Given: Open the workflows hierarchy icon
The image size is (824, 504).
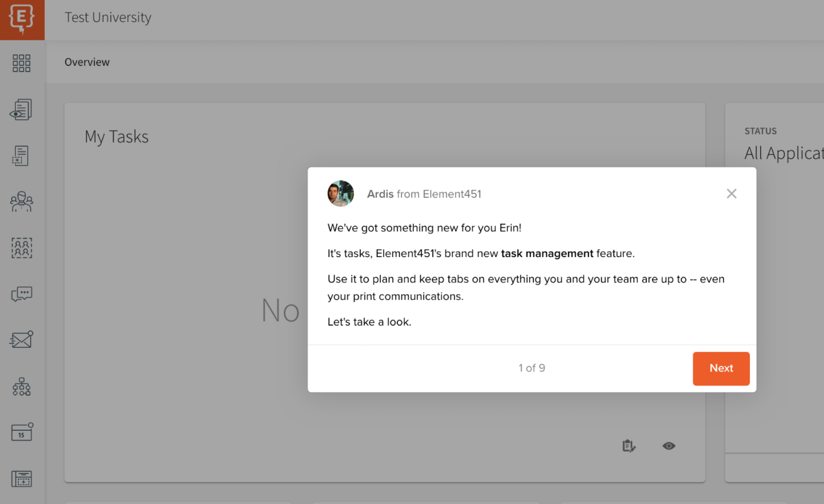Looking at the screenshot, I should click(x=22, y=387).
